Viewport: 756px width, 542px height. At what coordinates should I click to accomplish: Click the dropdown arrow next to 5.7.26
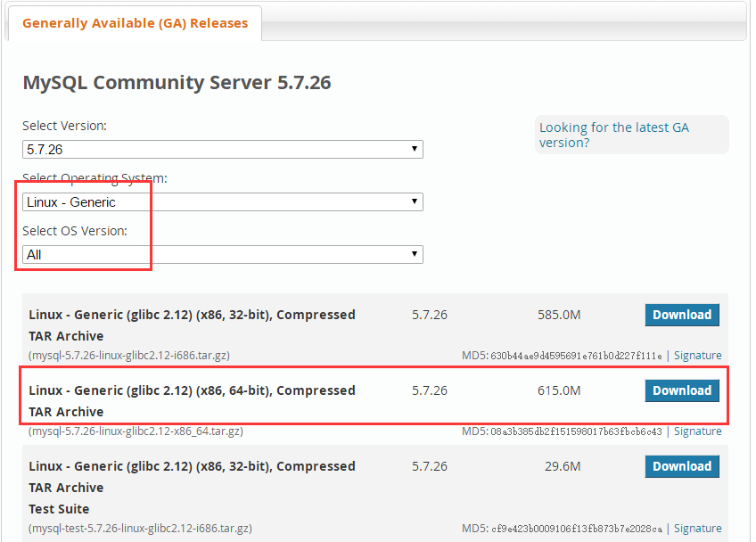(414, 149)
